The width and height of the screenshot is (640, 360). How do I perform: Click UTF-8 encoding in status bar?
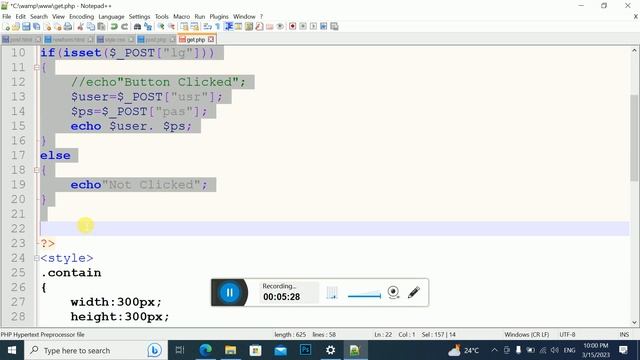tap(567, 334)
